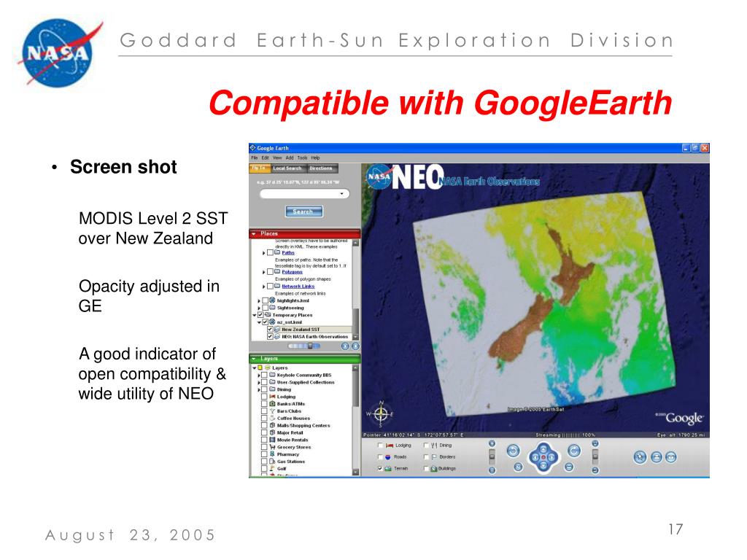
Task: Click the pan left arrow
Action: tap(535, 458)
